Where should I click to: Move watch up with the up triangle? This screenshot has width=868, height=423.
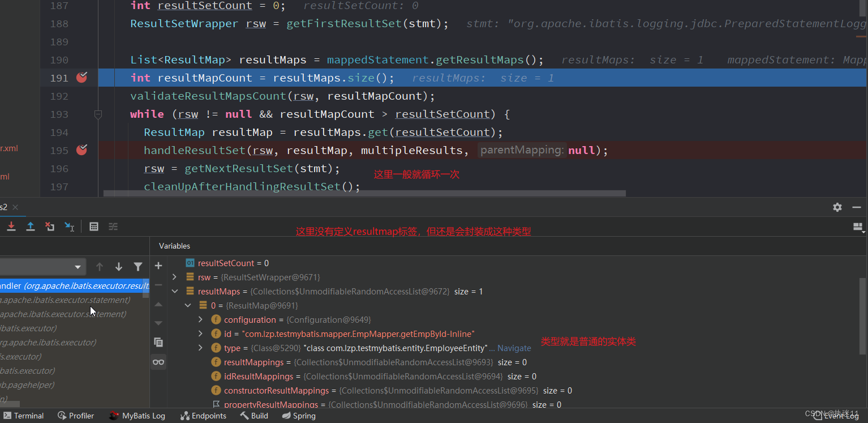[x=158, y=304]
